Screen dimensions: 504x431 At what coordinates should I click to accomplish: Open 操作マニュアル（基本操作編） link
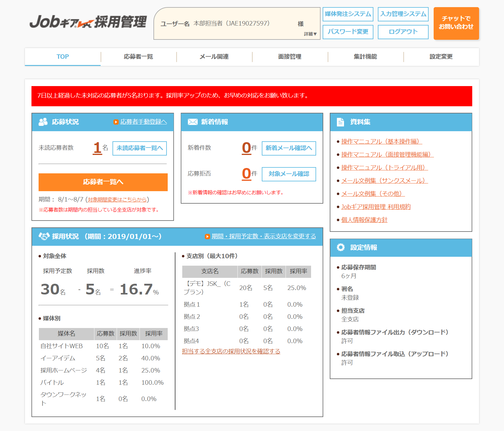click(x=381, y=142)
